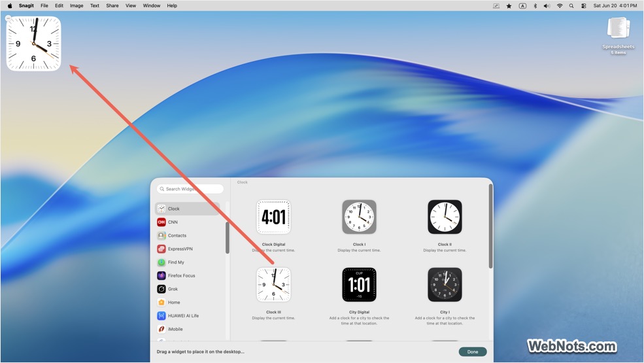The height and width of the screenshot is (363, 644).
Task: Open the Text menu
Action: tap(94, 6)
